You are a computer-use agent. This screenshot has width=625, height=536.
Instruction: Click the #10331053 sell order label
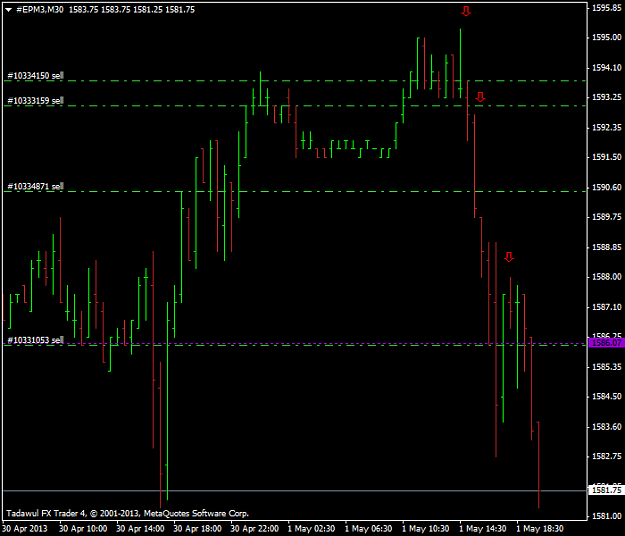pos(35,340)
